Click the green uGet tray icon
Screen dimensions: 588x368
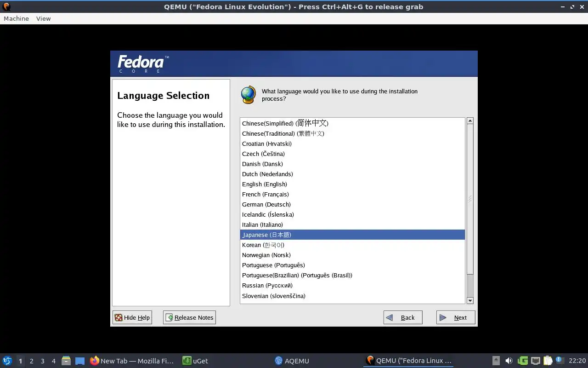coord(523,361)
